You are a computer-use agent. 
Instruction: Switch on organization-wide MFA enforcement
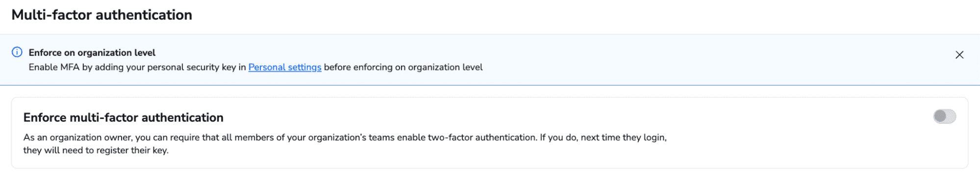pos(945,116)
